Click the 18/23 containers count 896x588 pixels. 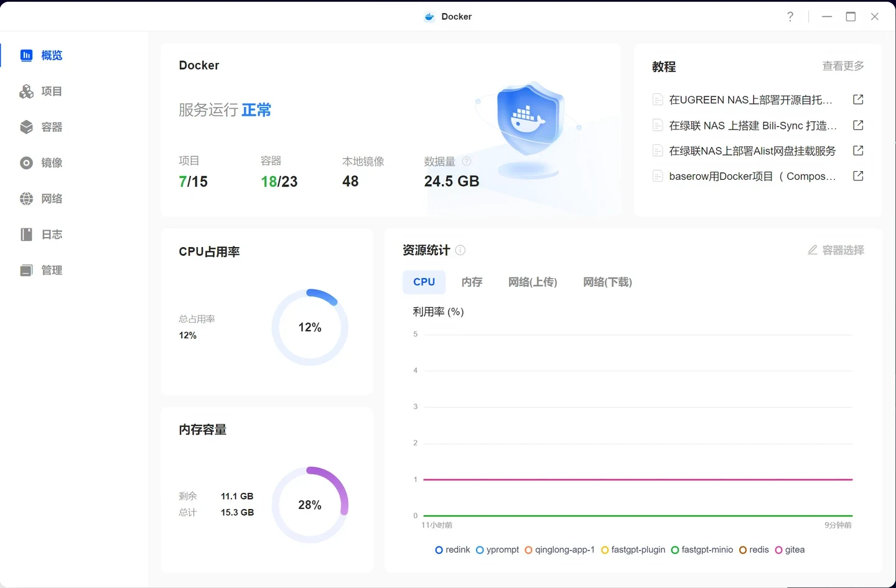(279, 182)
